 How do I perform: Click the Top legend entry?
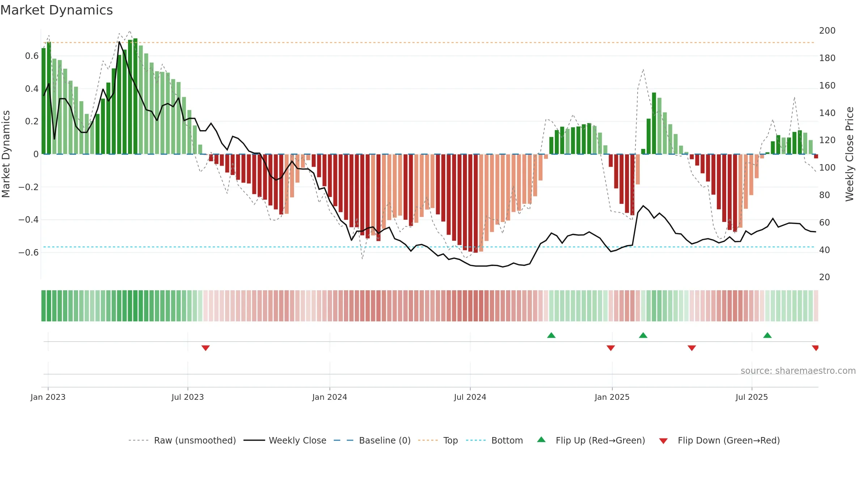(x=438, y=440)
